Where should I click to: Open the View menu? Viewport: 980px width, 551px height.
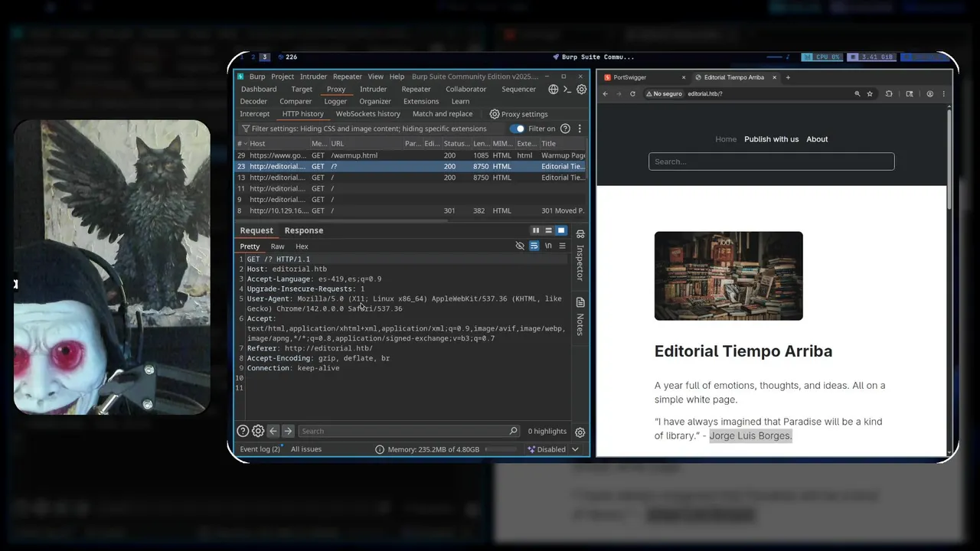tap(375, 77)
